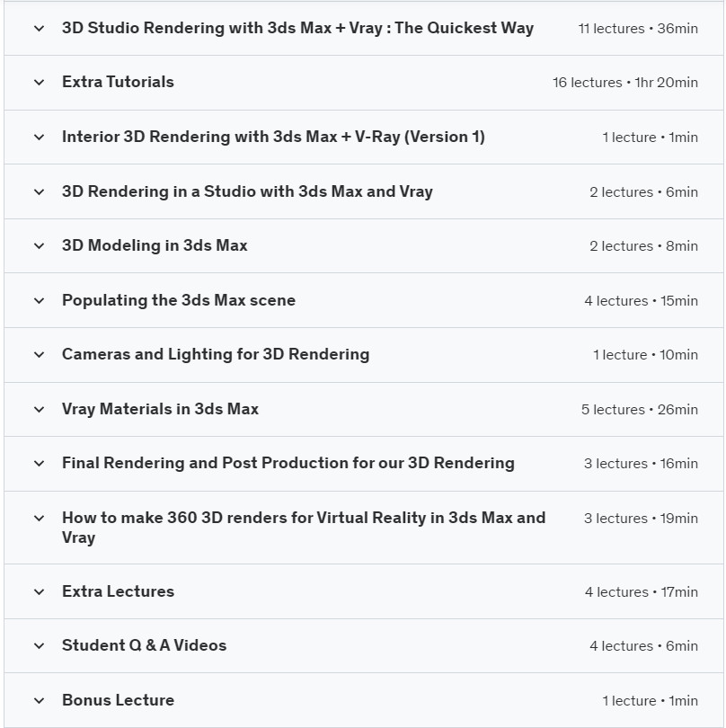Expand the Bonus Lecture section

pyautogui.click(x=364, y=700)
